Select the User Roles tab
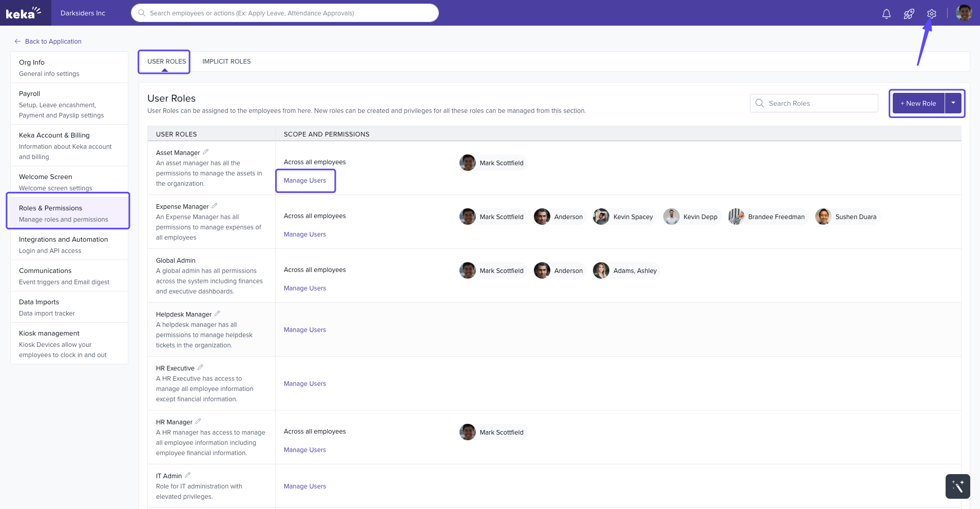Screen dimensions: 980x509 [x=166, y=62]
